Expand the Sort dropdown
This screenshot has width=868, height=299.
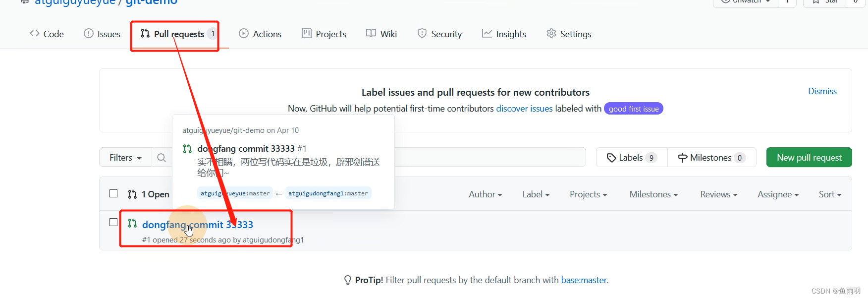[830, 194]
